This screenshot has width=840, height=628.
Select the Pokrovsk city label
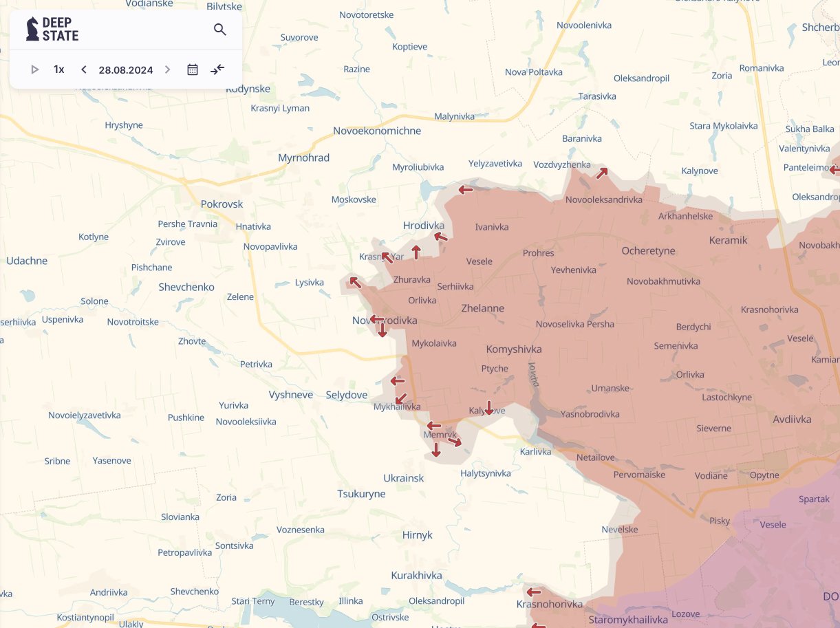tap(222, 204)
